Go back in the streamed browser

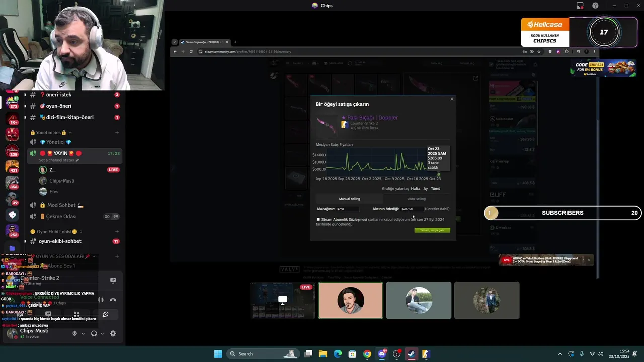point(175,52)
